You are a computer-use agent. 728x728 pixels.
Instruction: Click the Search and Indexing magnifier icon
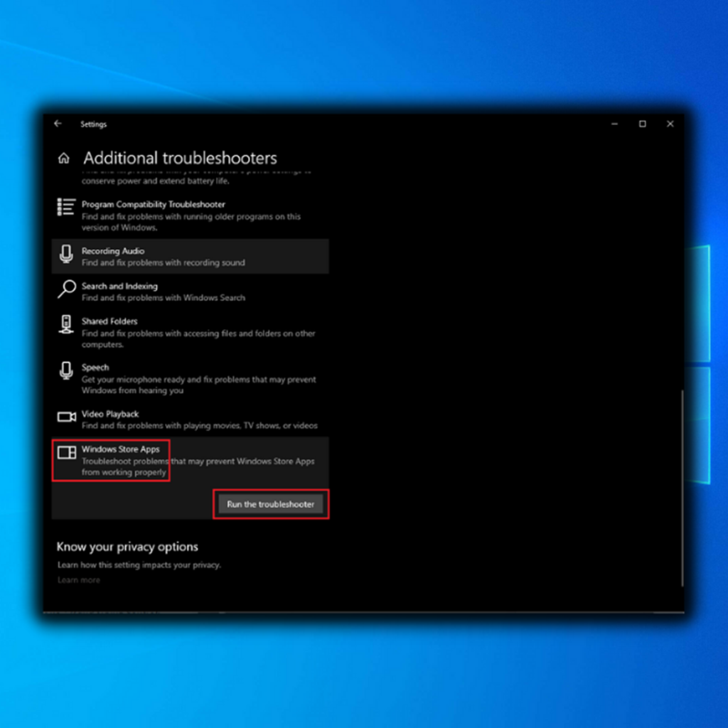(66, 289)
